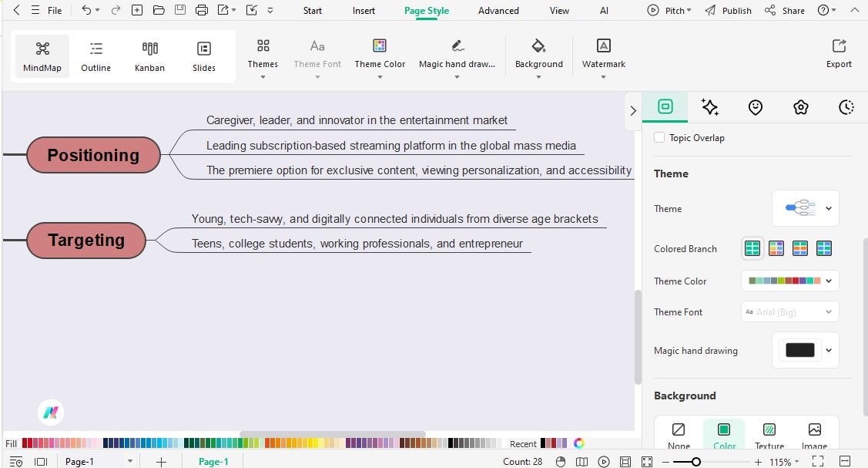
Task: Share the mind map
Action: click(784, 10)
